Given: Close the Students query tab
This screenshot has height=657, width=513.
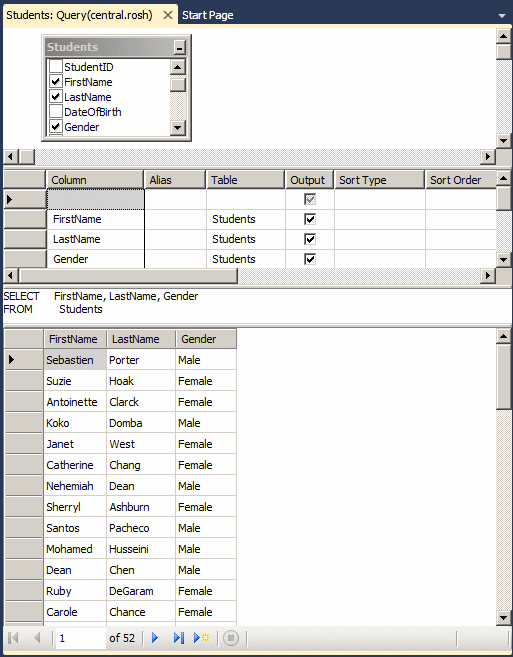Looking at the screenshot, I should [x=168, y=16].
